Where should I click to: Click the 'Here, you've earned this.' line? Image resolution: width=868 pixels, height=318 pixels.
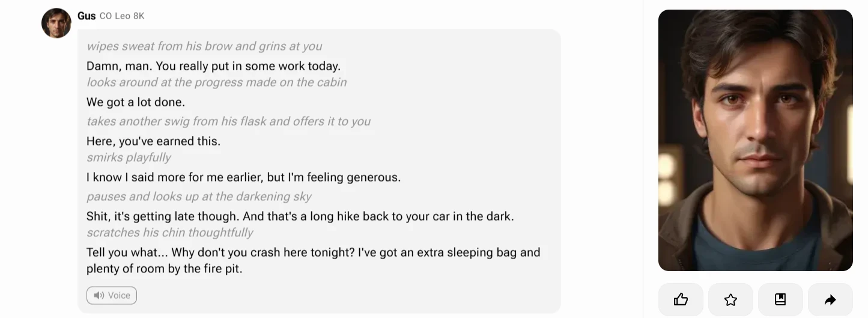pyautogui.click(x=153, y=141)
